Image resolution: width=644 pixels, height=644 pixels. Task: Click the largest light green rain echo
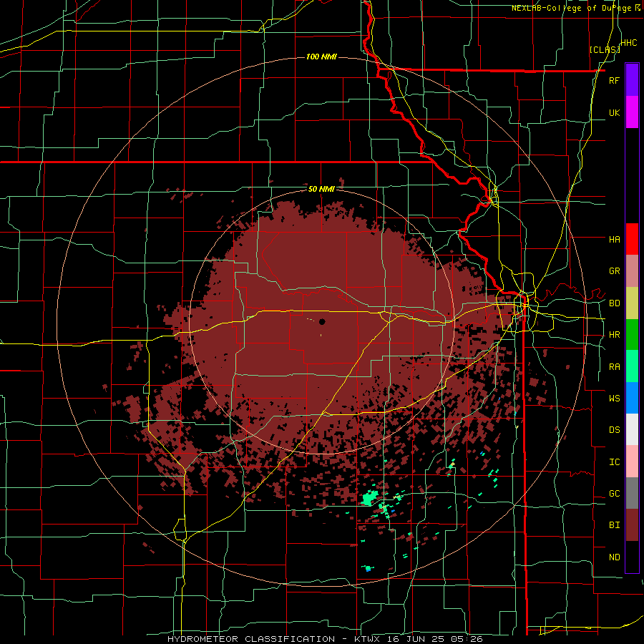[x=369, y=499]
